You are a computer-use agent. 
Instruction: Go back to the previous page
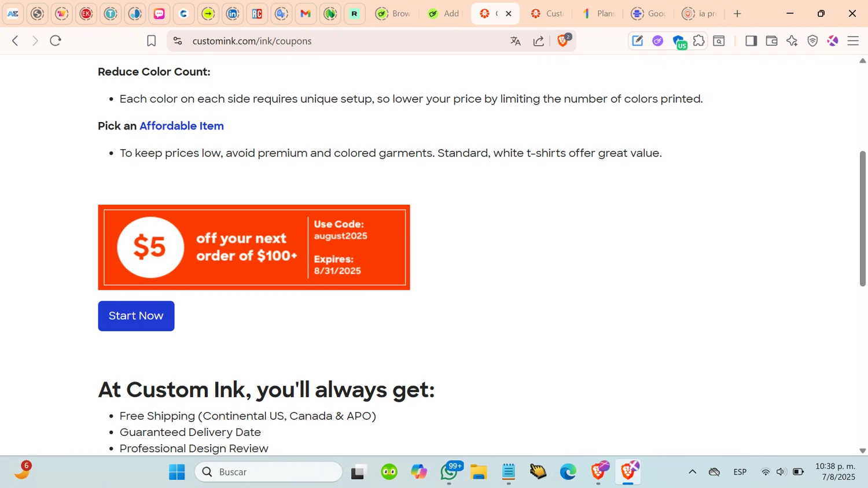point(16,41)
